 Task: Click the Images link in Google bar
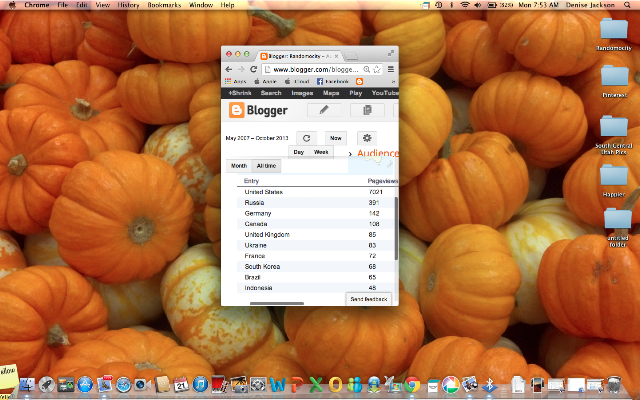click(x=302, y=93)
